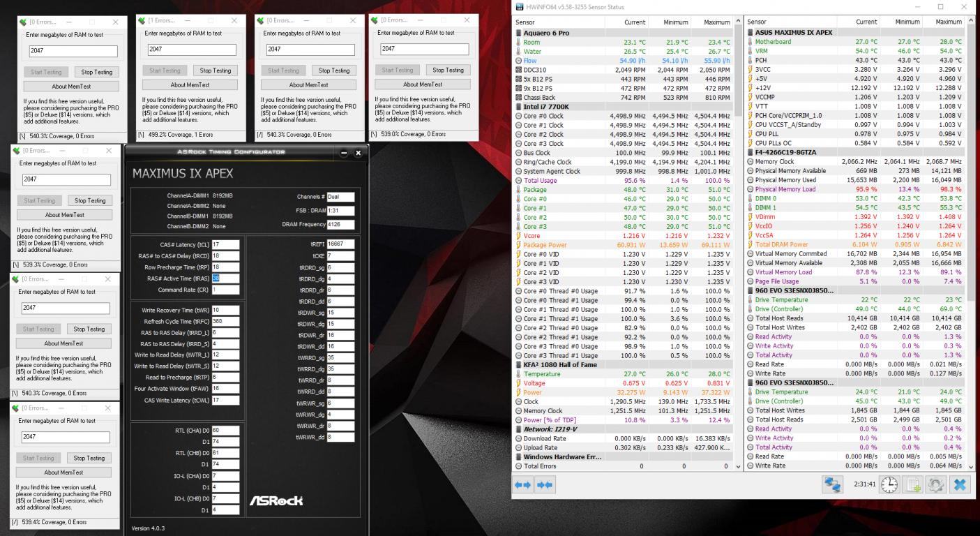This screenshot has height=536, width=980.
Task: Select the Network: I219-V sensor group
Action: point(624,429)
